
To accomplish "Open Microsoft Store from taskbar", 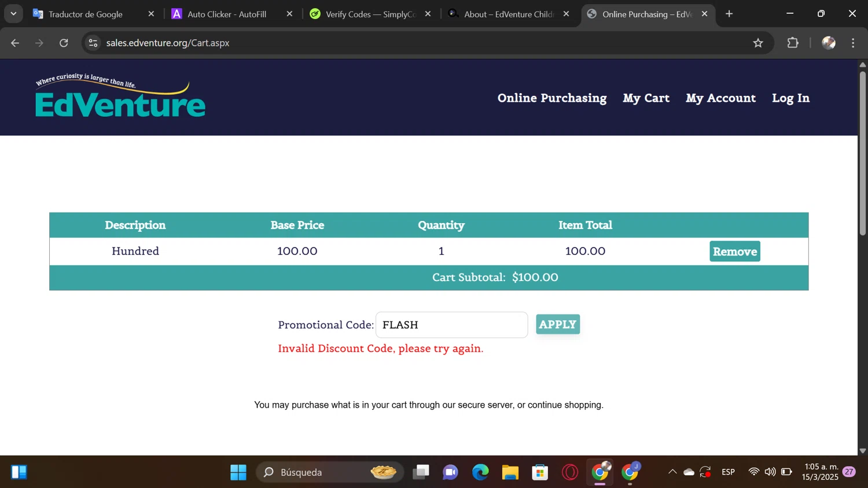I will tap(540, 472).
